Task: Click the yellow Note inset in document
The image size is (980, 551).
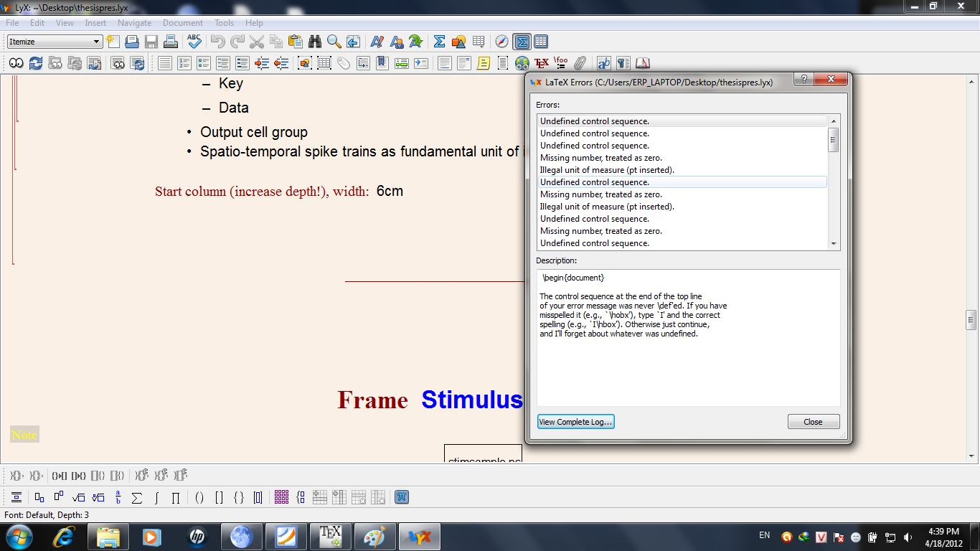Action: coord(24,435)
